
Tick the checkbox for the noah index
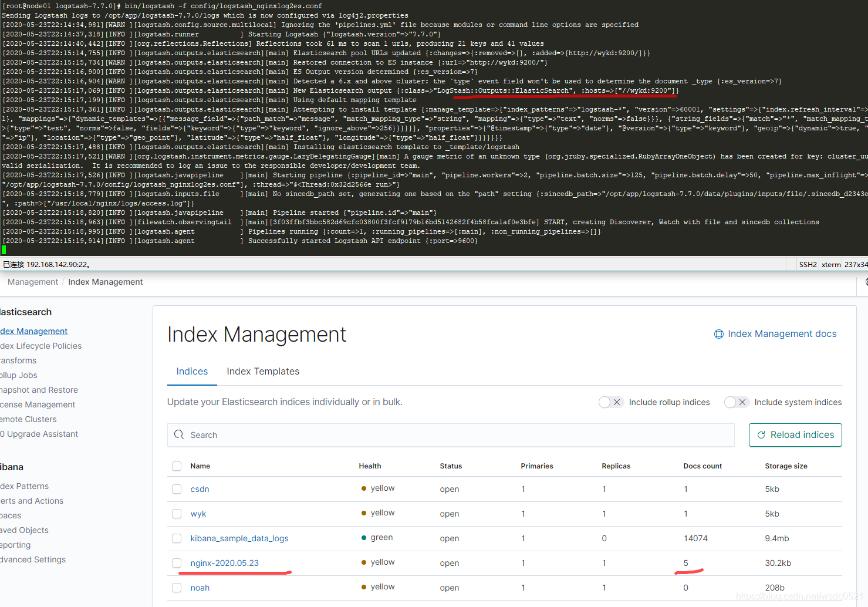177,588
